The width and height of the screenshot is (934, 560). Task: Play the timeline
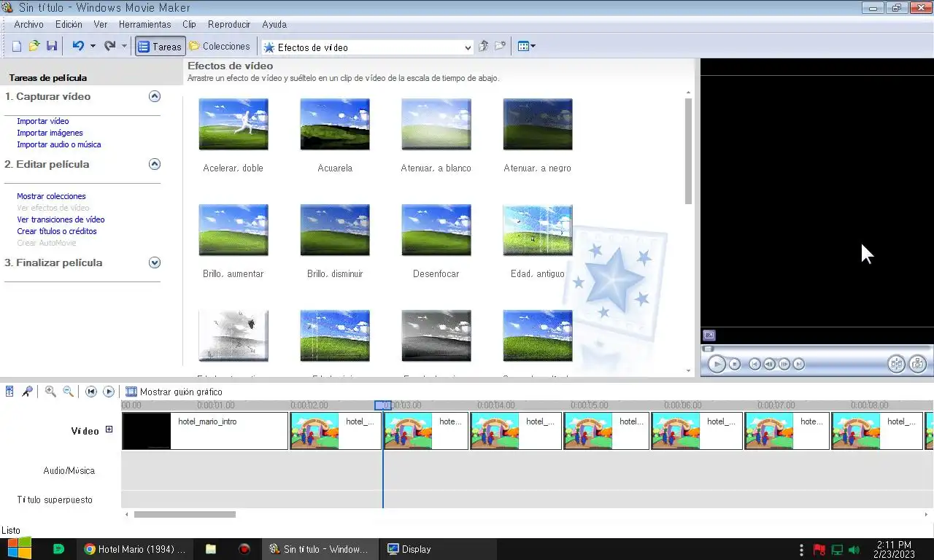coord(109,392)
